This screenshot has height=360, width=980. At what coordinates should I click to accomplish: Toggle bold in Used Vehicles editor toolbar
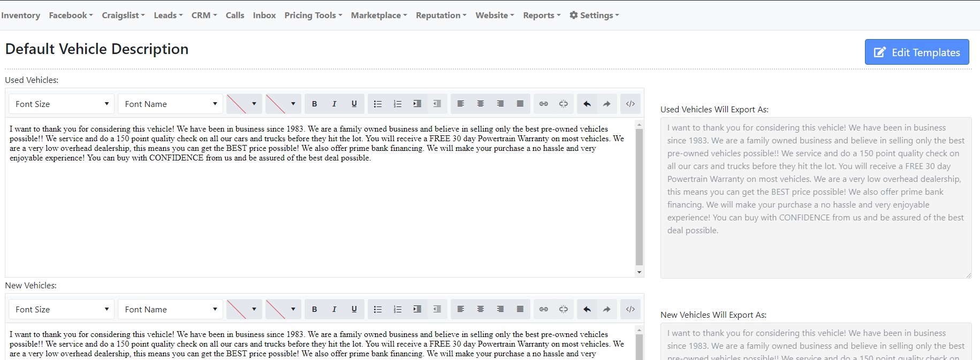point(315,104)
